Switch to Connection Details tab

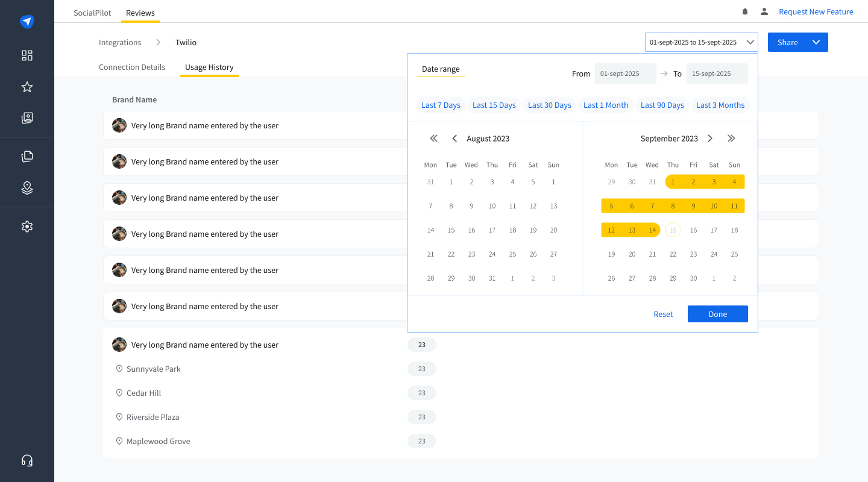tap(132, 67)
